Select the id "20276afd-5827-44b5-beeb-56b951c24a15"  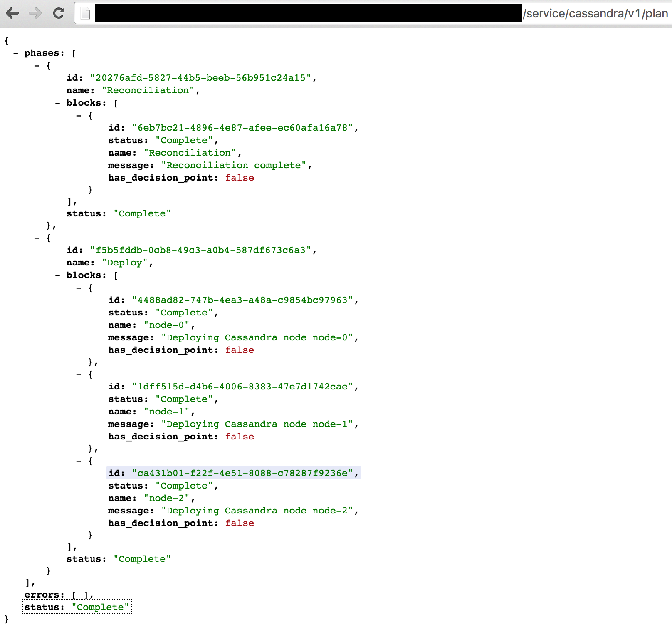click(x=201, y=78)
